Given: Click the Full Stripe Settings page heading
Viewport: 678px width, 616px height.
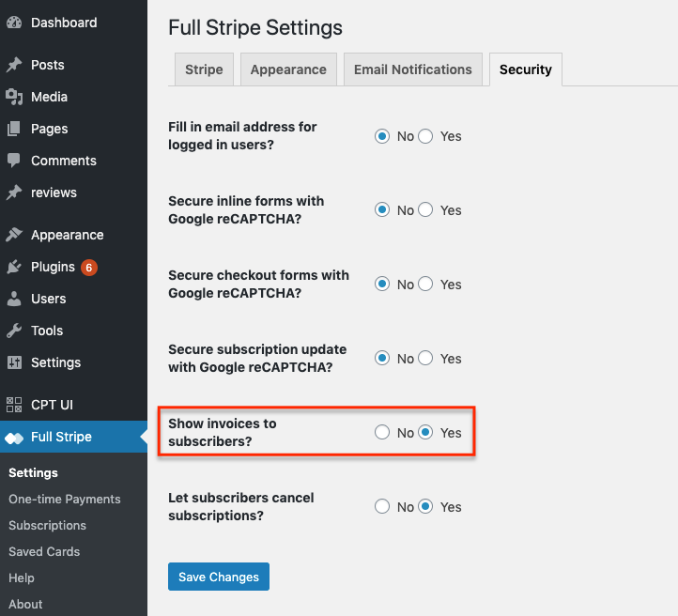Looking at the screenshot, I should (x=255, y=28).
